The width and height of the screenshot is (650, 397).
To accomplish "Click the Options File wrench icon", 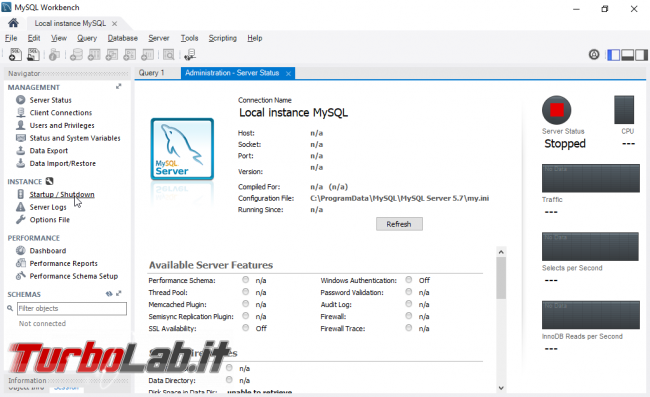I will point(20,220).
